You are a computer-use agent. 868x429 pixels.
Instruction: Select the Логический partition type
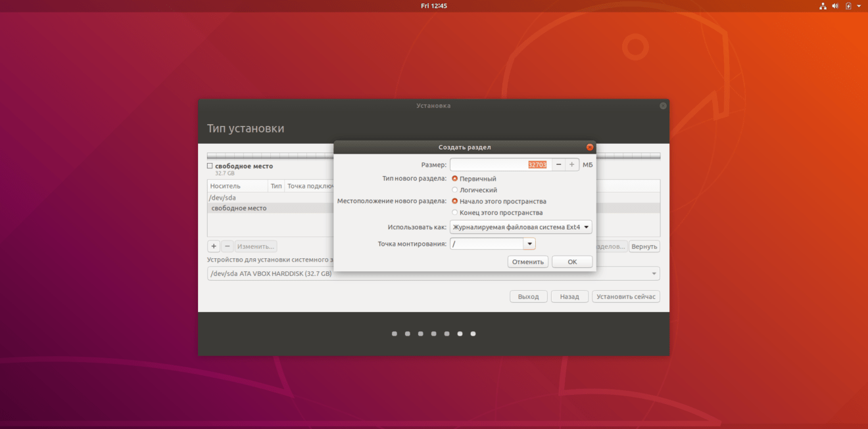coord(454,189)
